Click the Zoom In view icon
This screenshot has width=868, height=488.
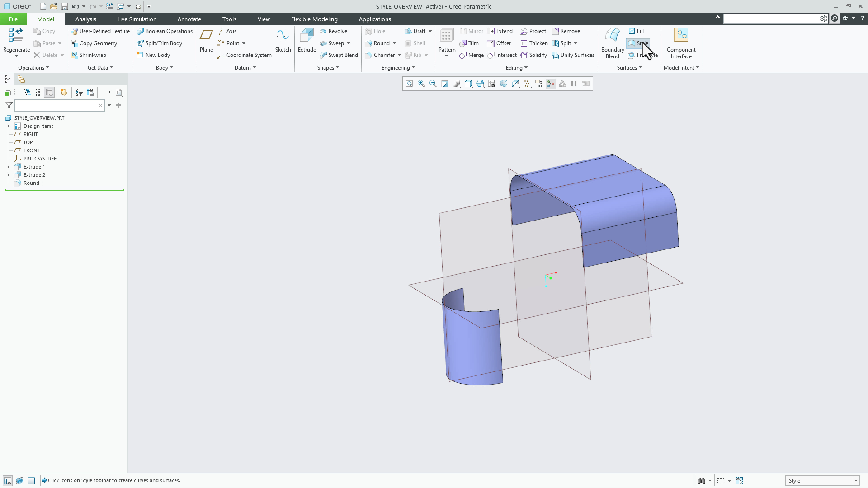421,84
